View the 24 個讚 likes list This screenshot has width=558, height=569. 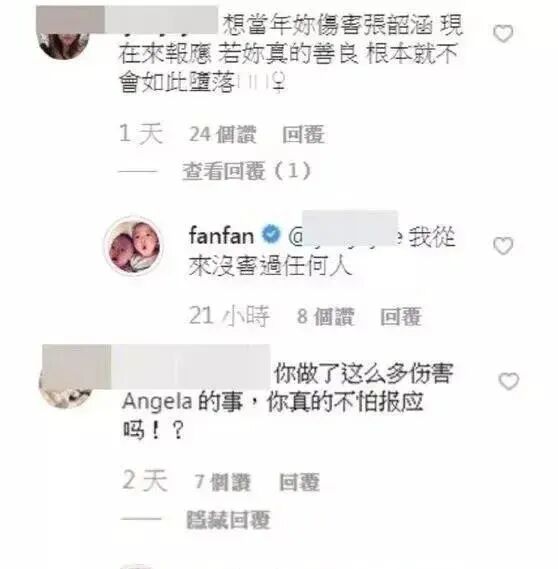coord(223,135)
